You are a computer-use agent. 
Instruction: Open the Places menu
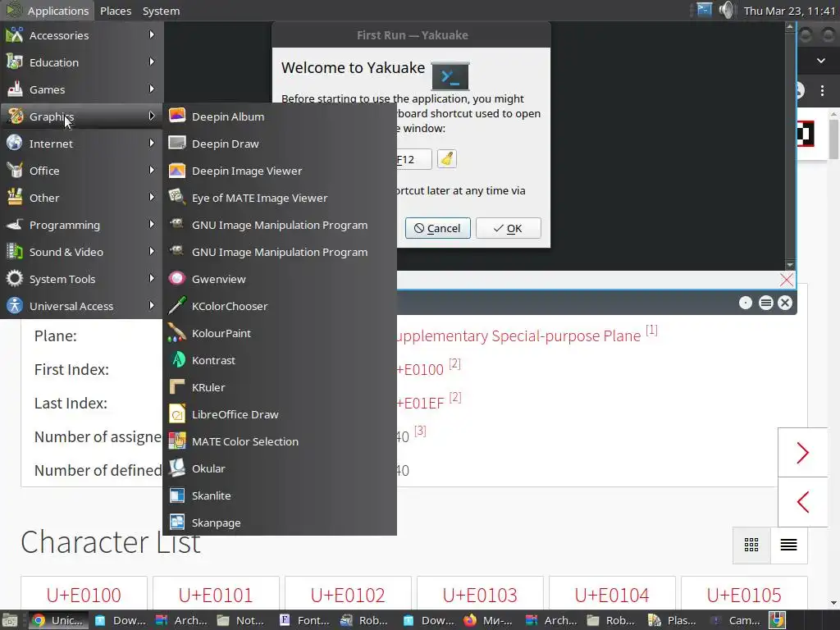pos(116,11)
